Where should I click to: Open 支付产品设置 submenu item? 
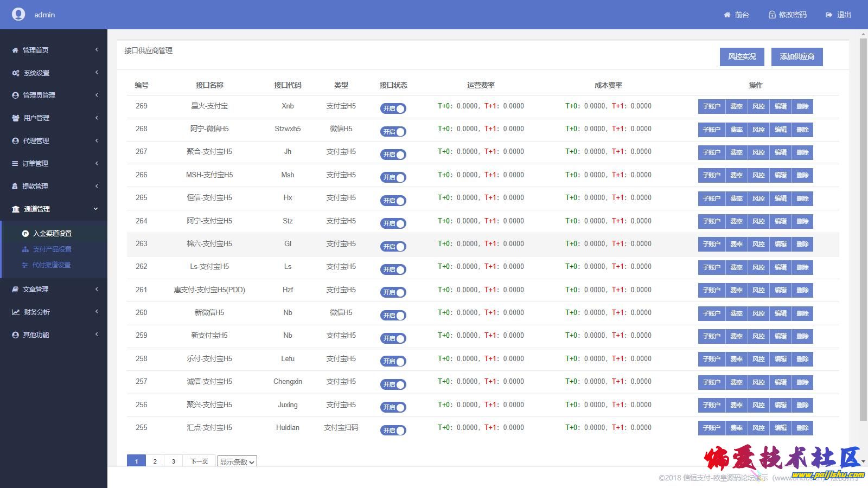(52, 249)
